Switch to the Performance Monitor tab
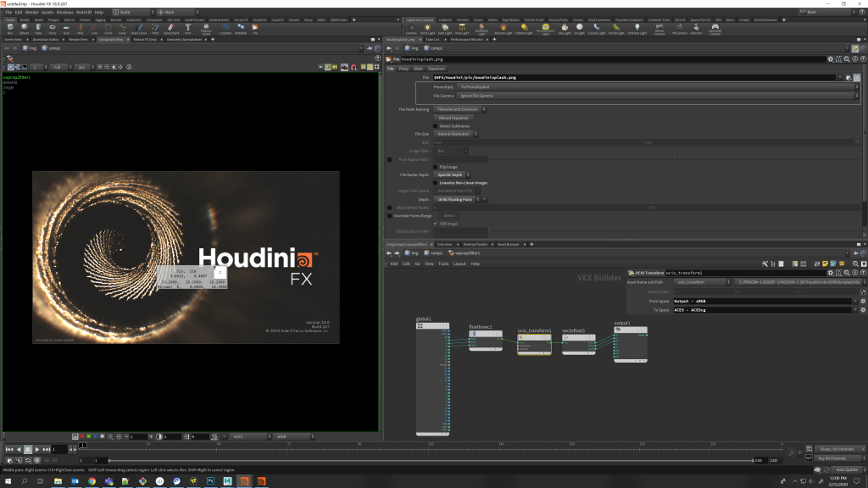868x488 pixels. click(467, 39)
